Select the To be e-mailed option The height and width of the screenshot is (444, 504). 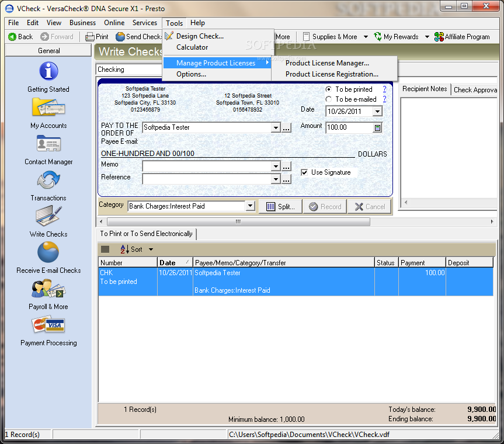[328, 99]
